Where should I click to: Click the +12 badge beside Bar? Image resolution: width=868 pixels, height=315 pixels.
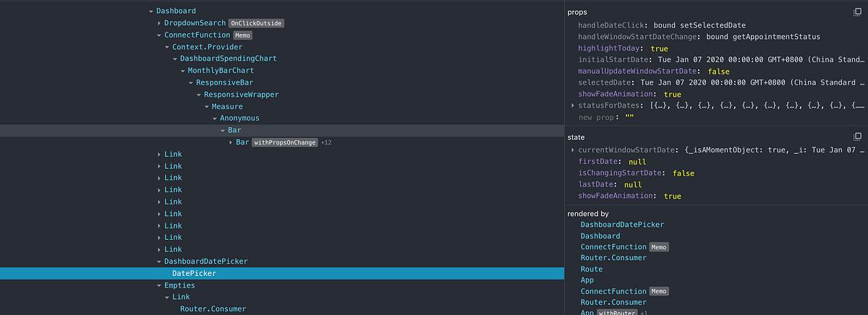(x=326, y=142)
